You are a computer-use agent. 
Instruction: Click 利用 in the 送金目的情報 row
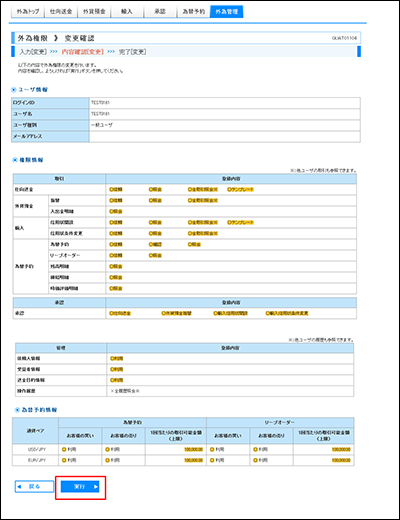(x=117, y=380)
